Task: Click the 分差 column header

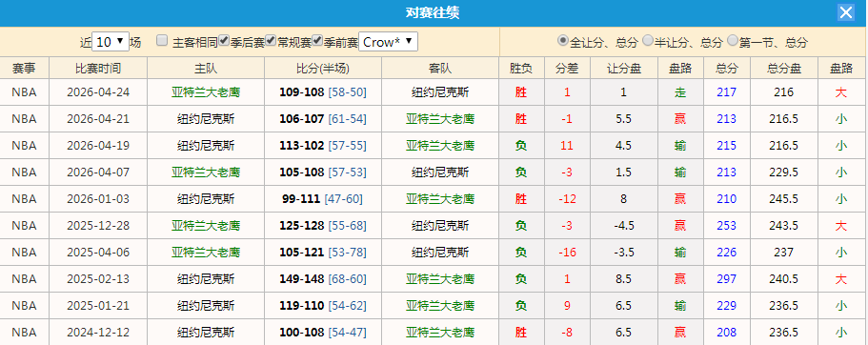Action: [x=567, y=68]
